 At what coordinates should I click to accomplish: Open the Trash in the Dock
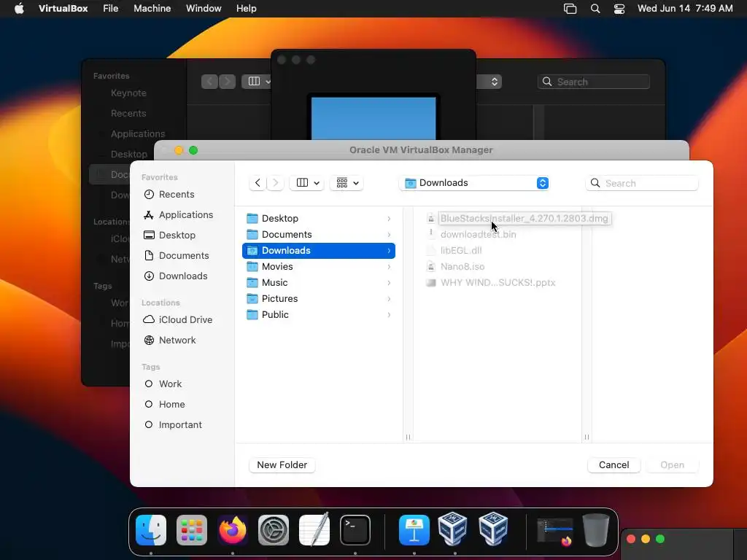(x=596, y=530)
